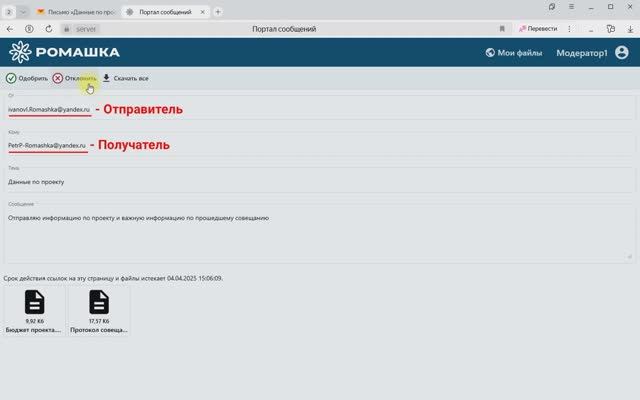Click the Yandex browser round icon near back arrow
This screenshot has width=640, height=400.
pyautogui.click(x=29, y=29)
